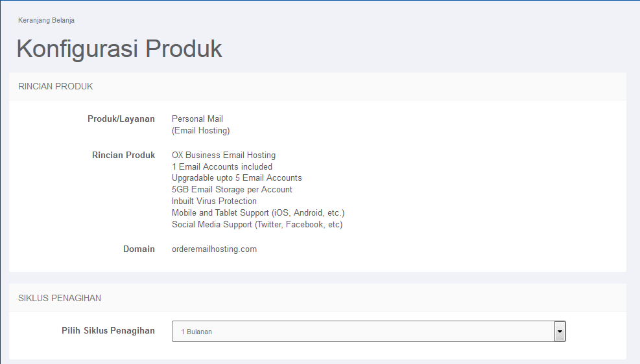Click the Mobile and Tablet Support line

(x=258, y=213)
